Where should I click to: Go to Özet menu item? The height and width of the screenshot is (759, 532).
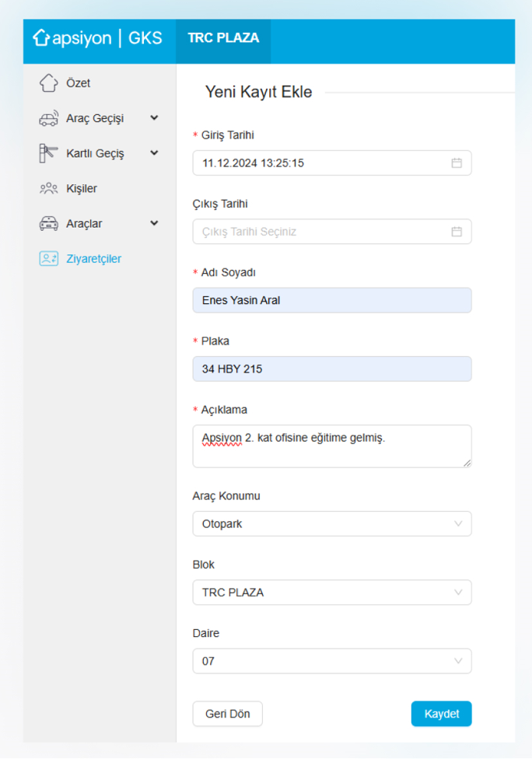click(78, 82)
